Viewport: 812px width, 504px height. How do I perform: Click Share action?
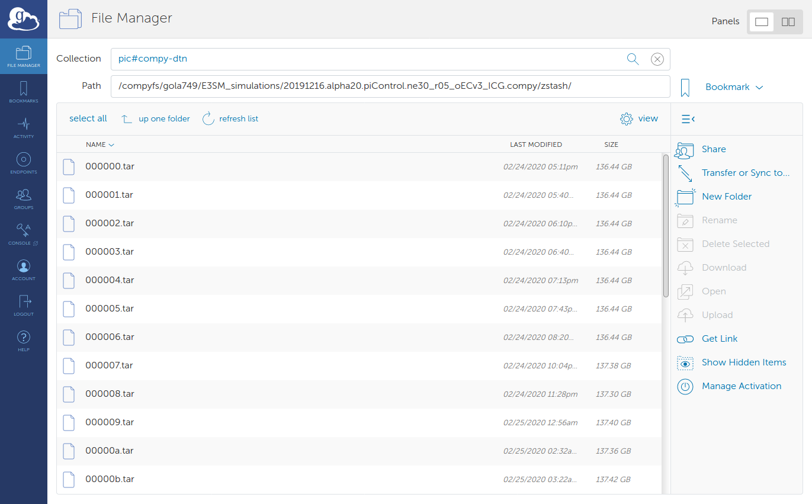point(714,149)
